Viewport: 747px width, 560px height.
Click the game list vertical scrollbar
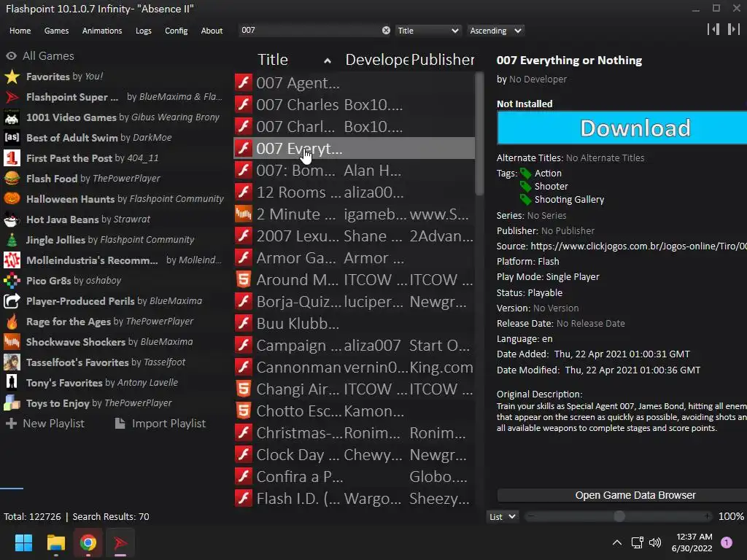(479, 133)
